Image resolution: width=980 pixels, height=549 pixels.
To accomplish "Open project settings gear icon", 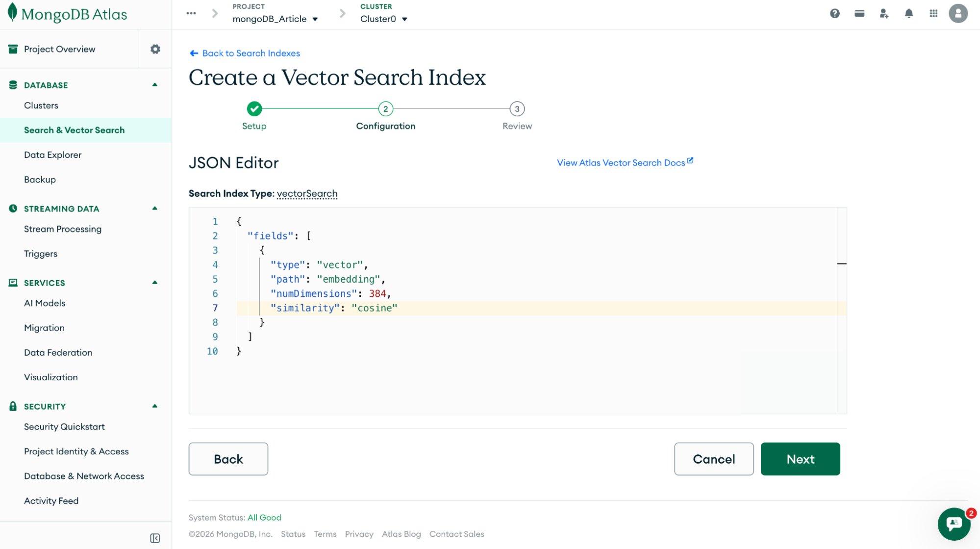I will point(155,49).
